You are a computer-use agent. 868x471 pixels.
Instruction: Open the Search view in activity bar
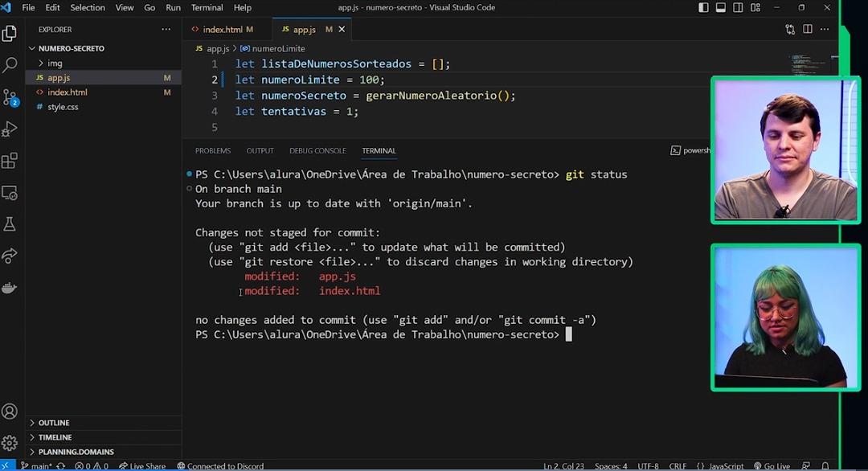click(10, 65)
